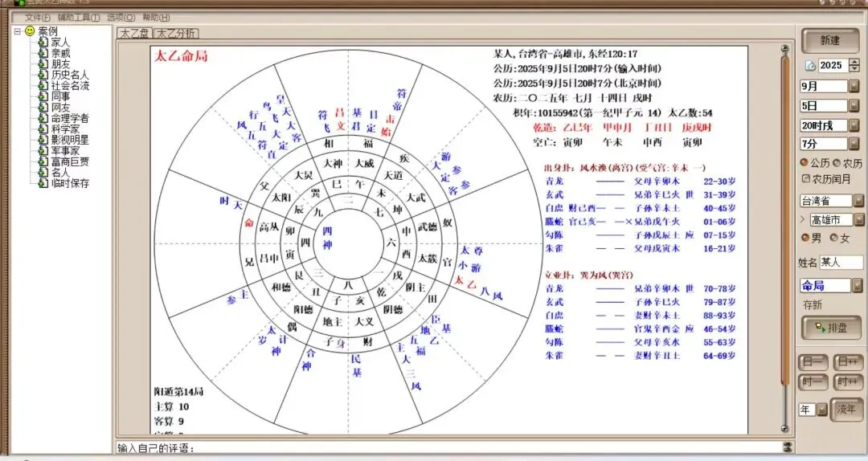This screenshot has height=461, width=868.
Task: Open the city dropdown showing 高雄市
Action: [858, 220]
